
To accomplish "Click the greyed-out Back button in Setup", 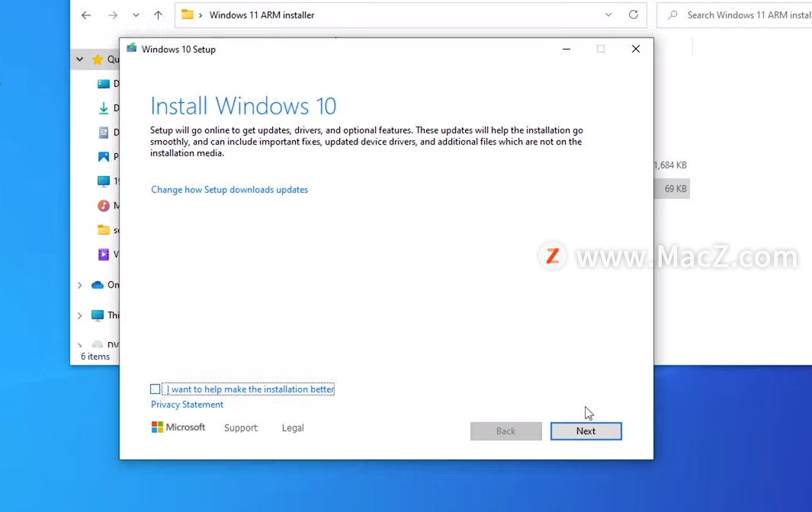I will click(x=505, y=430).
